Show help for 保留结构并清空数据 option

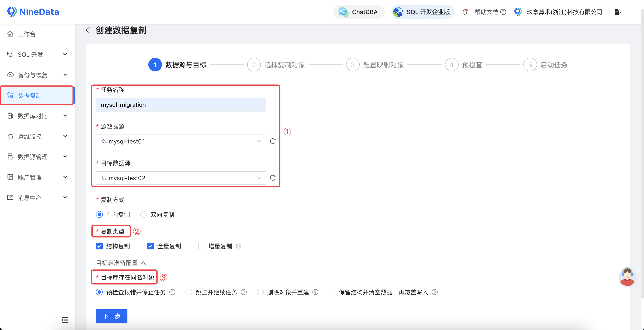(435, 292)
